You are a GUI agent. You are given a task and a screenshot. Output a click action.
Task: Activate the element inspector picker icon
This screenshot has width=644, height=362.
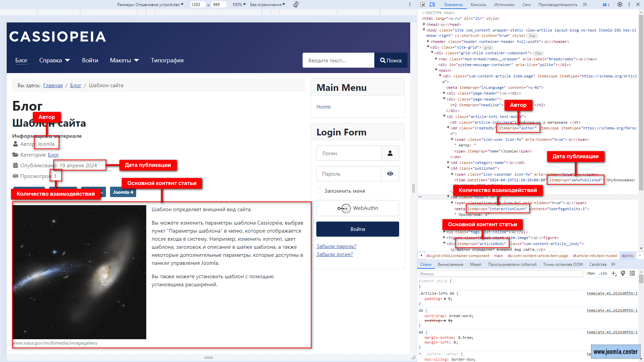click(x=423, y=5)
